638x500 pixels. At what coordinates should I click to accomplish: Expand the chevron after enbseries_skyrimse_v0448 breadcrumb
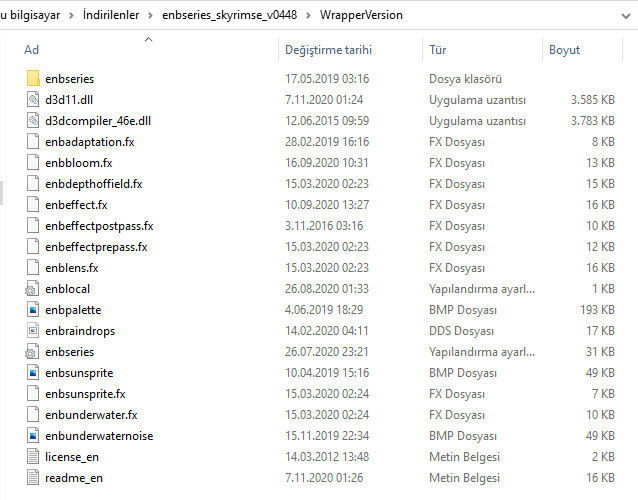pyautogui.click(x=308, y=15)
